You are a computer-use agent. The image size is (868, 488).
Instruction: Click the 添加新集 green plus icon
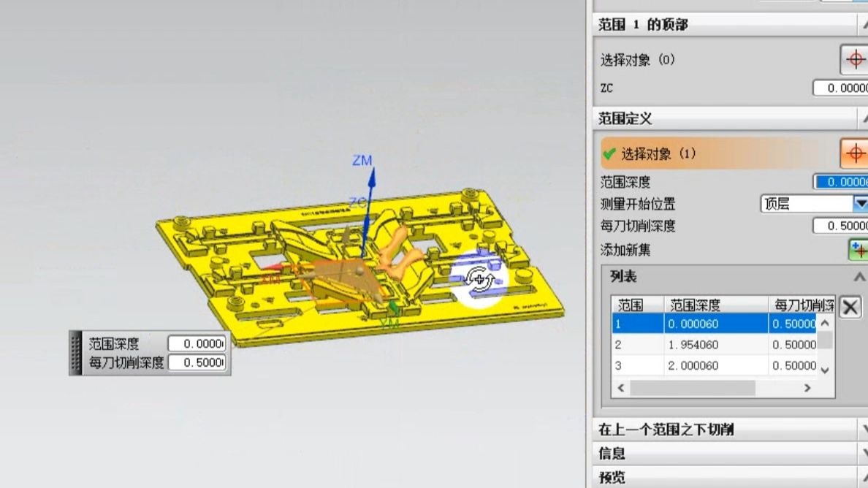(859, 250)
